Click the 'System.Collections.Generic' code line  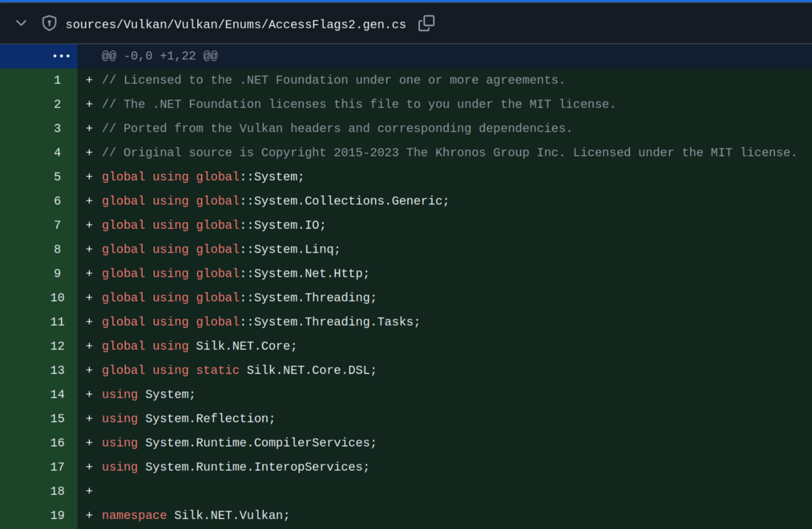point(275,201)
